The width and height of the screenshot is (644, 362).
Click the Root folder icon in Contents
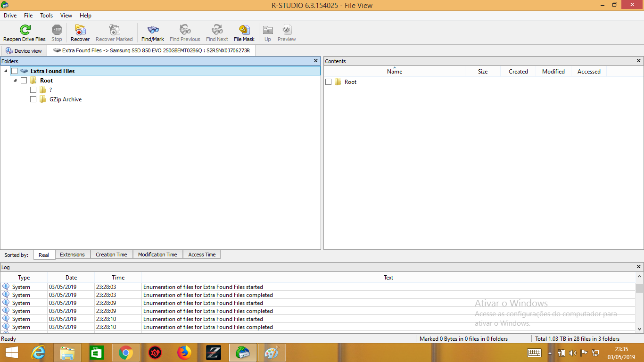click(338, 82)
